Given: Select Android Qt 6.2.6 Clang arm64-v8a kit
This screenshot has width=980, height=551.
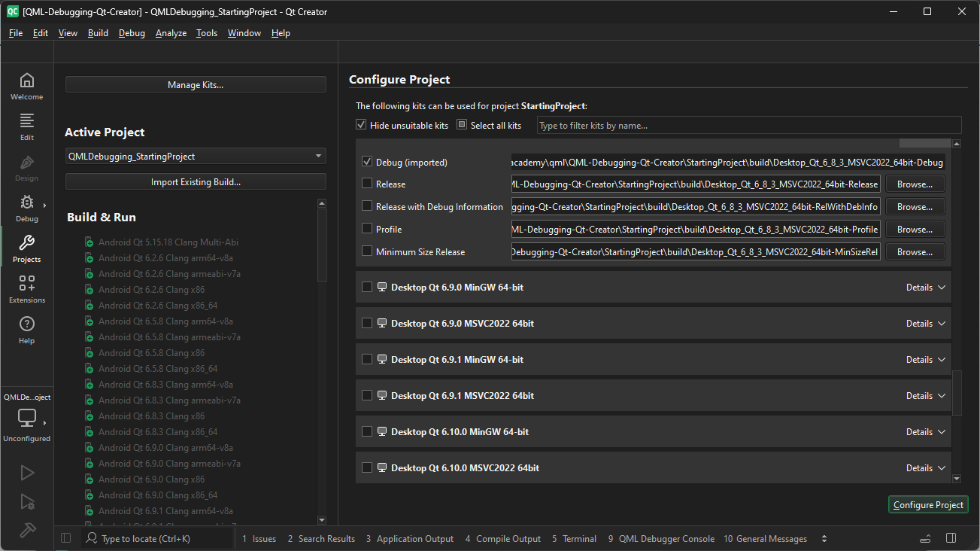Looking at the screenshot, I should pyautogui.click(x=165, y=258).
